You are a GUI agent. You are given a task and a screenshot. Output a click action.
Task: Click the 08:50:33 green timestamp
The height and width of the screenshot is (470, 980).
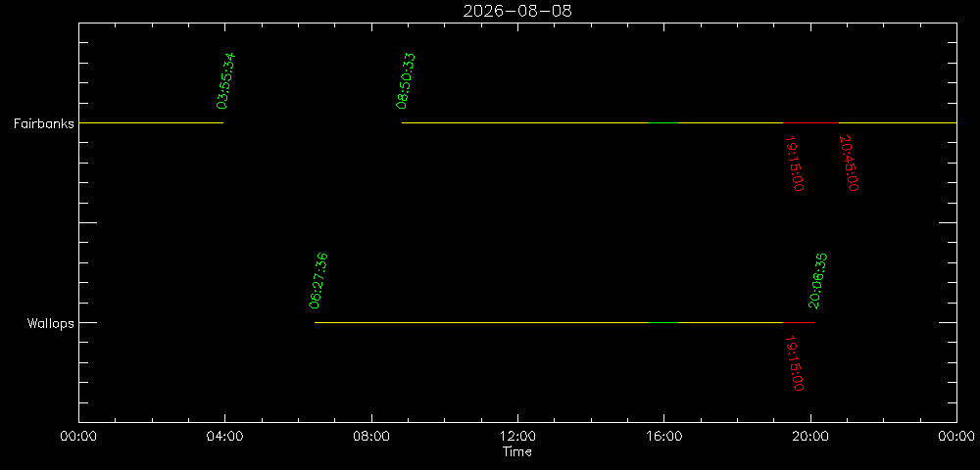406,81
